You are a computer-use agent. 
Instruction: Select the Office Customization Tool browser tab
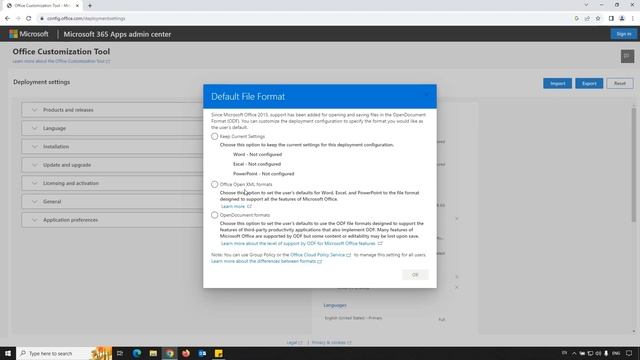pos(42,6)
